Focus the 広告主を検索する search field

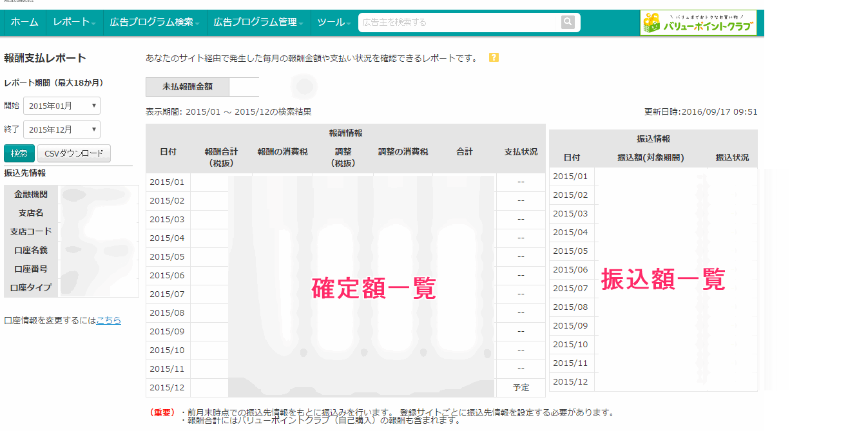coord(458,23)
